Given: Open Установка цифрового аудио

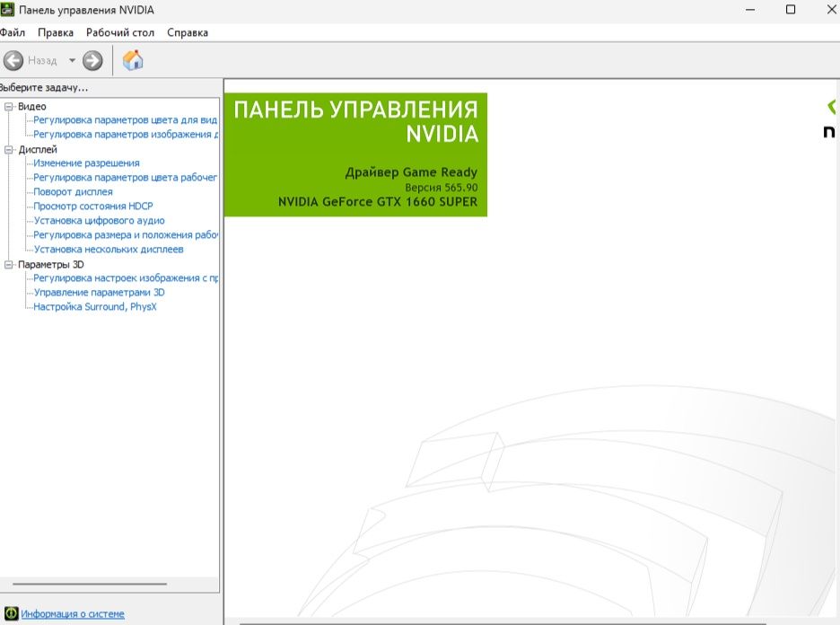Looking at the screenshot, I should [99, 221].
